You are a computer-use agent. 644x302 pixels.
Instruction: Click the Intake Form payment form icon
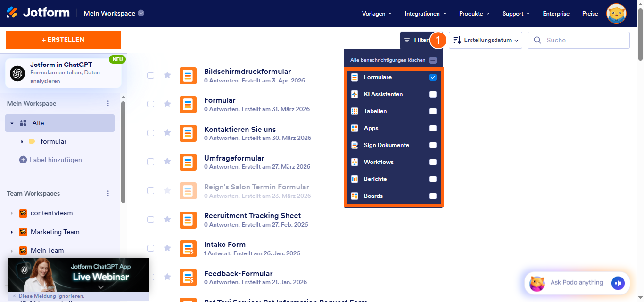[x=188, y=248]
